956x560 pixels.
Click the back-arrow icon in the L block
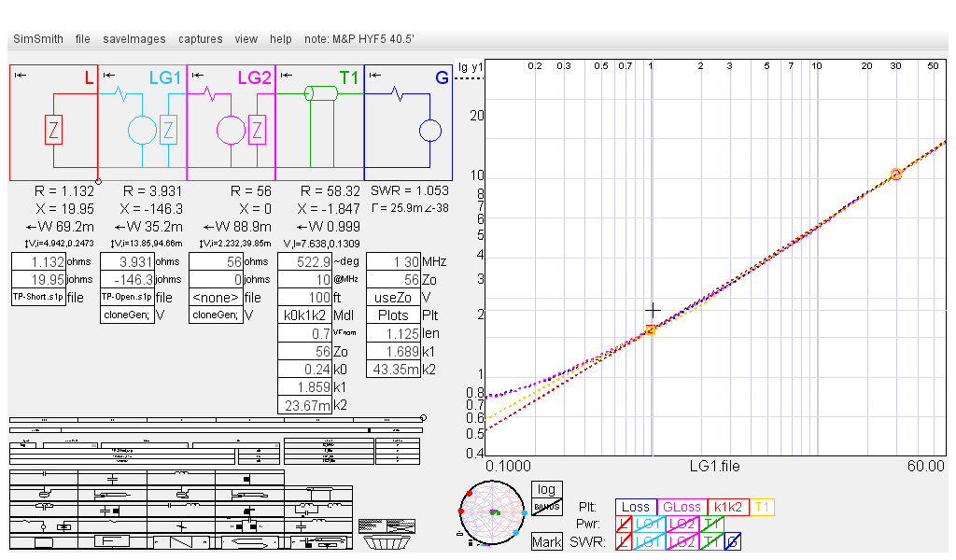[x=21, y=75]
